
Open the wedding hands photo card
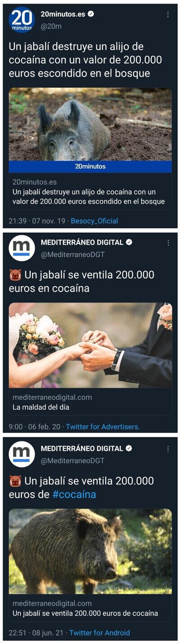[90, 345]
